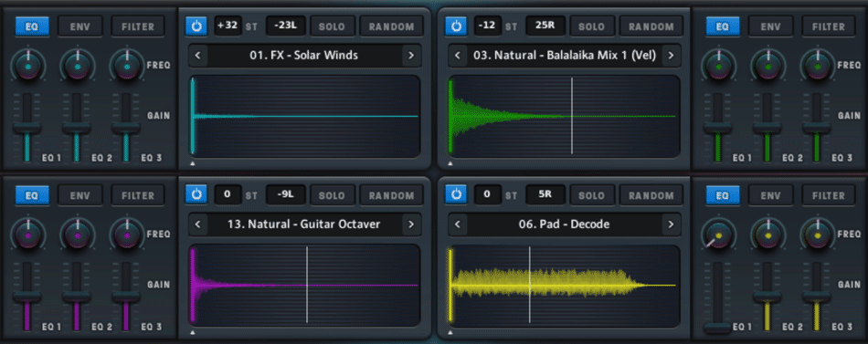Image resolution: width=868 pixels, height=344 pixels.
Task: Open sample list from 01. FX - Solar Winds
Action: tap(304, 56)
